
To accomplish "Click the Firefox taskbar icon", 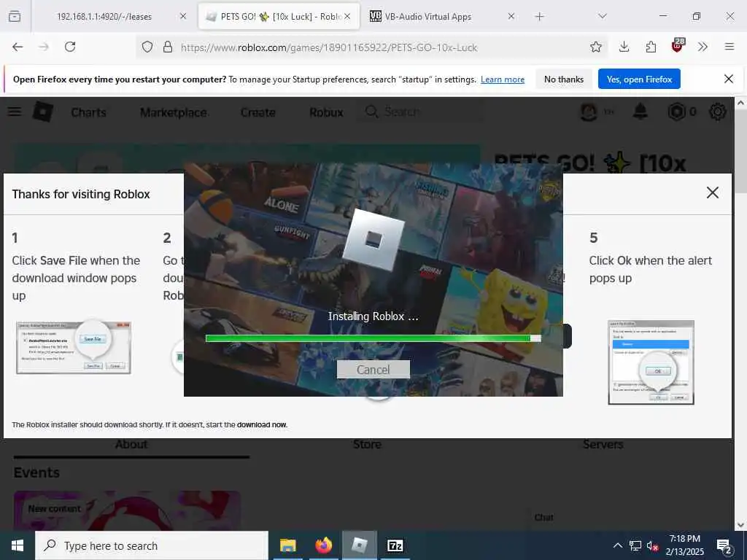I will [x=323, y=545].
